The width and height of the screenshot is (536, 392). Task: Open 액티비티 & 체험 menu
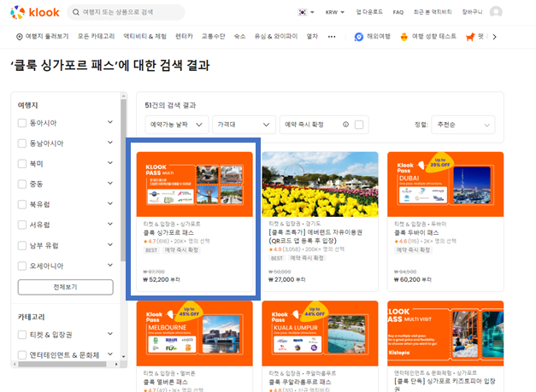145,36
